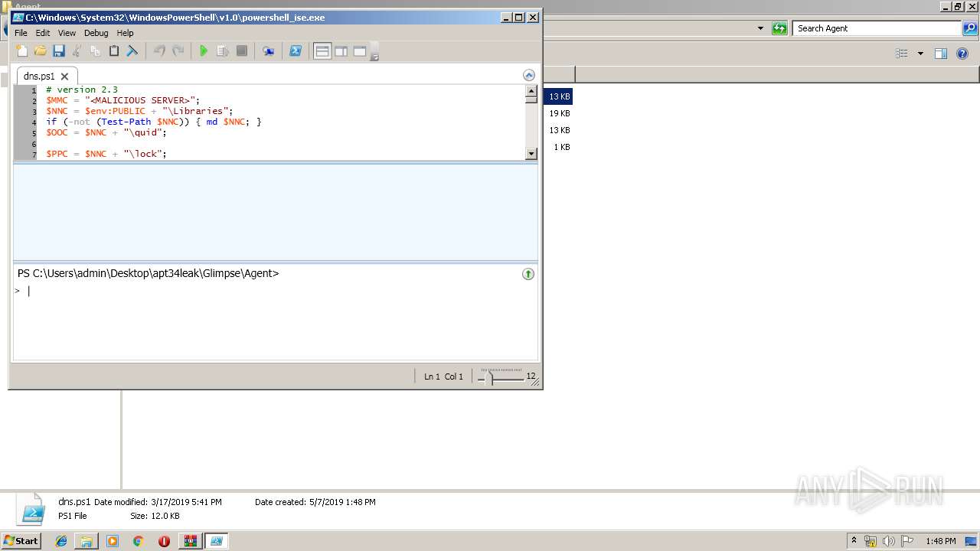
Task: Click the Test-Path line in script
Action: [153, 122]
